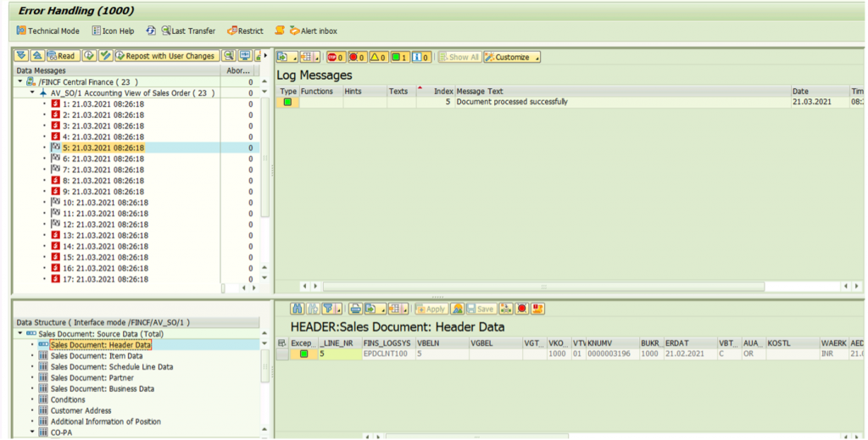Click the landscape picture icon after Apply
Image resolution: width=868 pixels, height=440 pixels.
point(457,309)
